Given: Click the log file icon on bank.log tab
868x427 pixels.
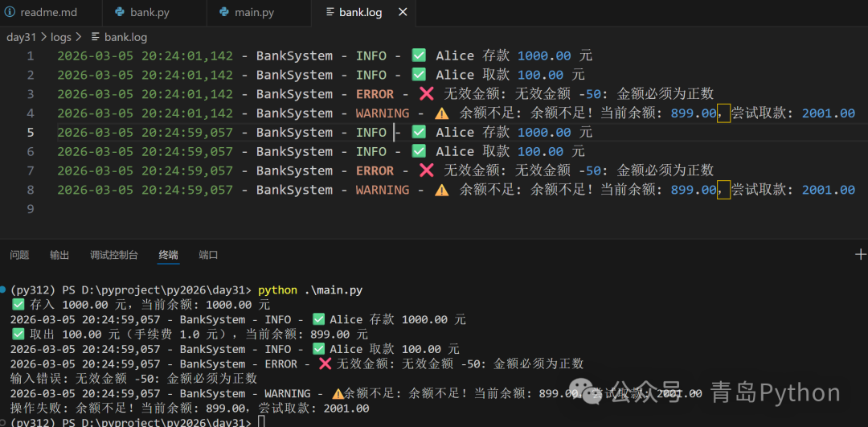Looking at the screenshot, I should click(x=329, y=13).
